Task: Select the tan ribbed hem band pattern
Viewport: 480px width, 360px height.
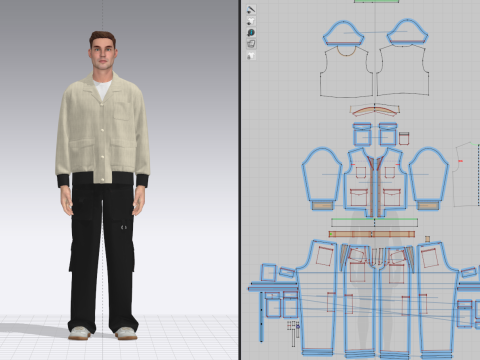Action: click(372, 234)
